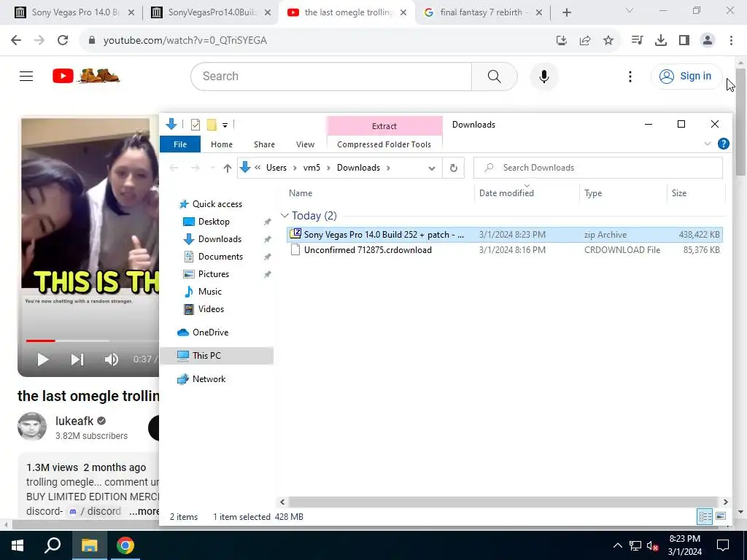Open the Windows Start menu
The image size is (747, 560).
(18, 545)
